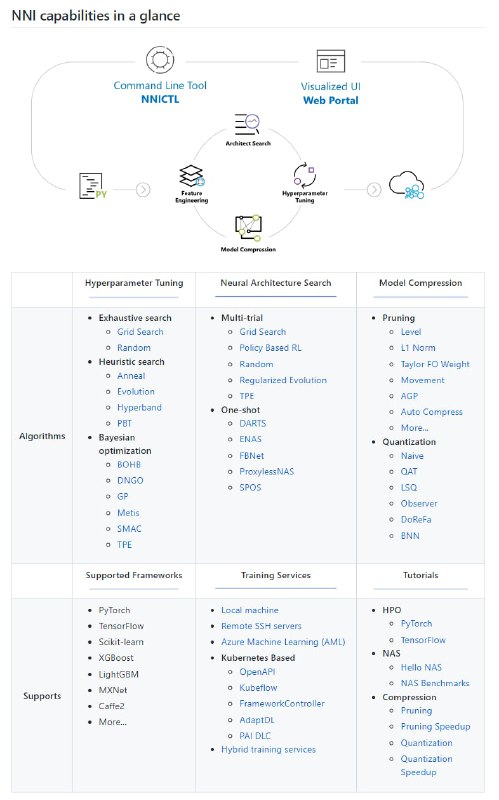Click the arrow circle next to PY icon

pyautogui.click(x=143, y=190)
